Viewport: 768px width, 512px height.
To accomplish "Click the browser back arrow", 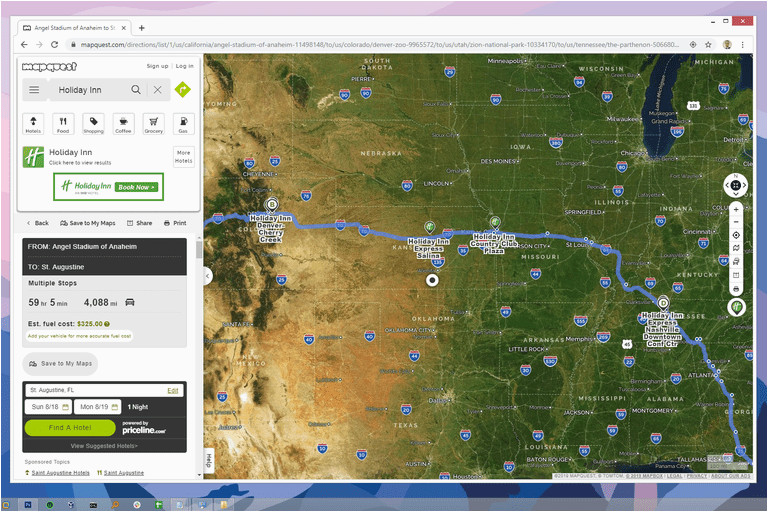I will click(x=24, y=45).
